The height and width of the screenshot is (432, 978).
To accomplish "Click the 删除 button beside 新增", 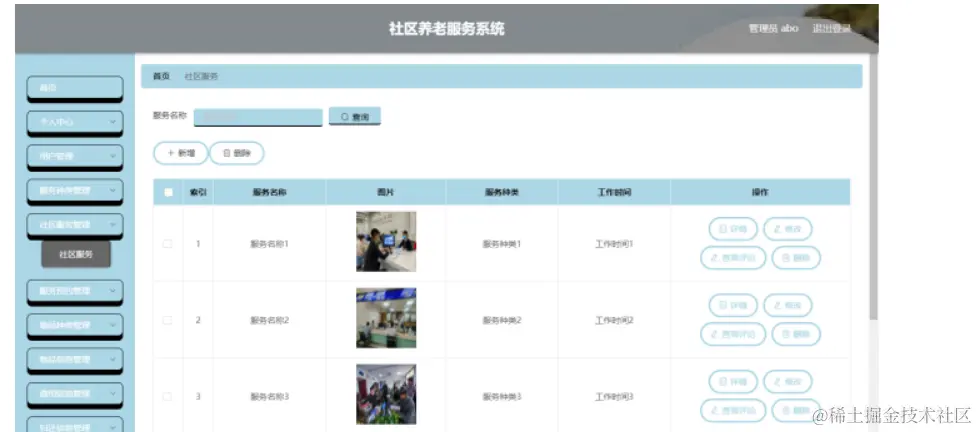I will coord(236,153).
